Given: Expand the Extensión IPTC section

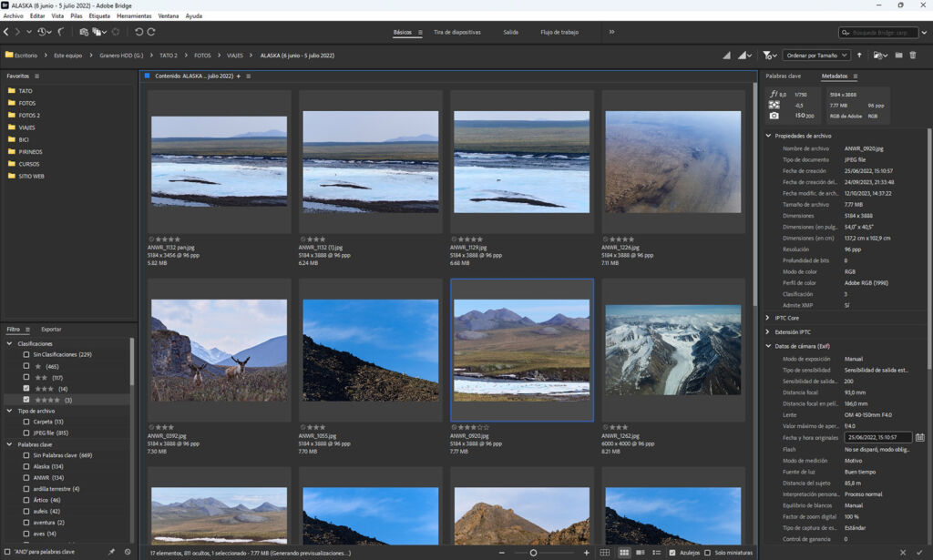Looking at the screenshot, I should [768, 332].
